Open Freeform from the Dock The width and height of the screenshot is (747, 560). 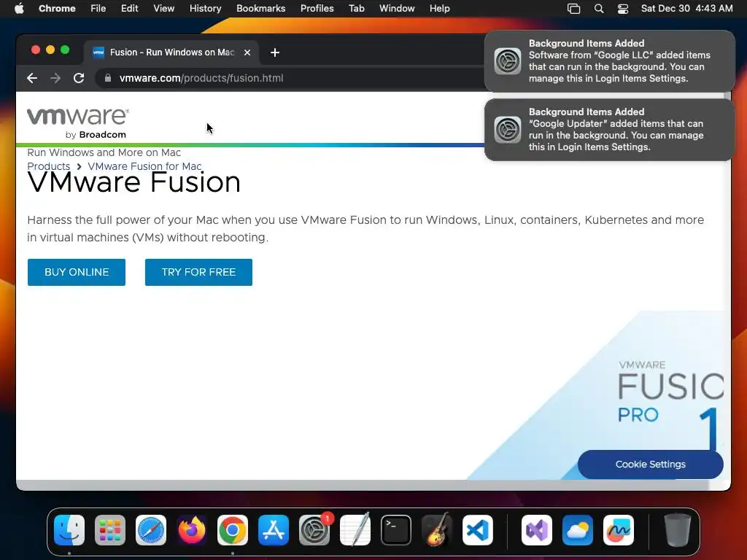coord(619,530)
